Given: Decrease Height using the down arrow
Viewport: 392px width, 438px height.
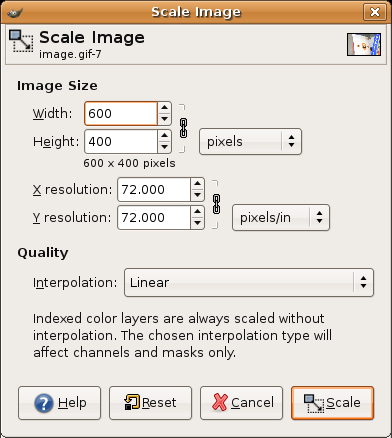Looking at the screenshot, I should 164,147.
